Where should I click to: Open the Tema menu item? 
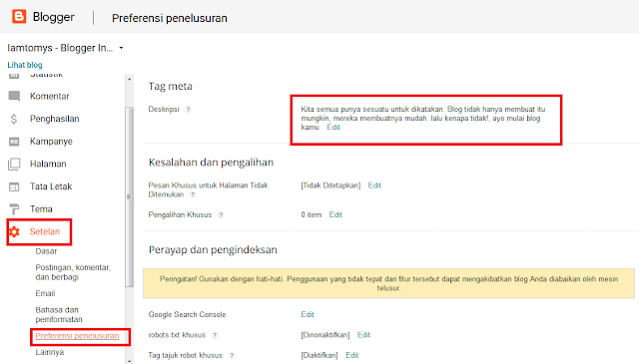click(x=41, y=208)
